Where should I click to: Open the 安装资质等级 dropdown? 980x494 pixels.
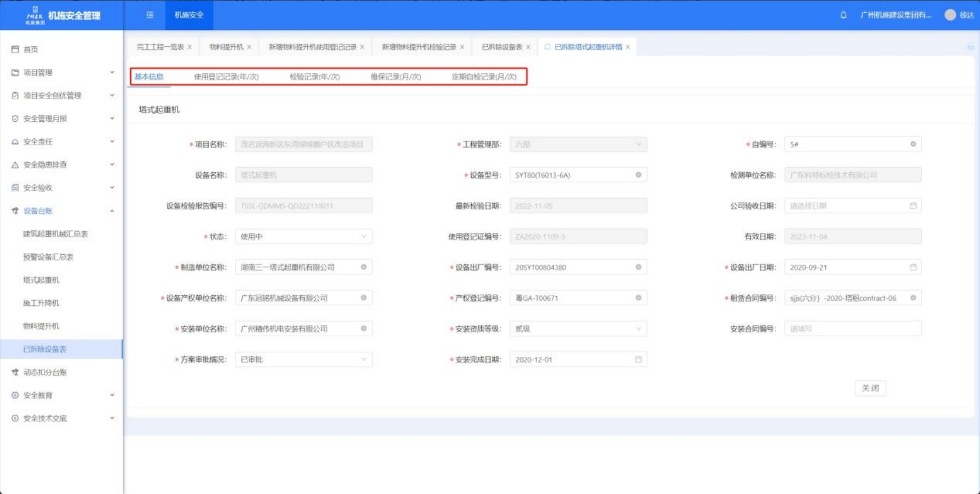578,329
